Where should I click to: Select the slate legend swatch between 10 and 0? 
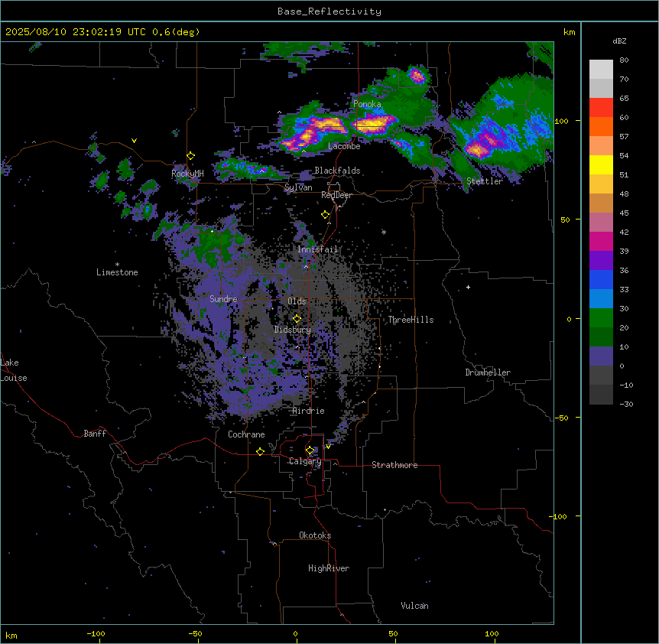[601, 356]
